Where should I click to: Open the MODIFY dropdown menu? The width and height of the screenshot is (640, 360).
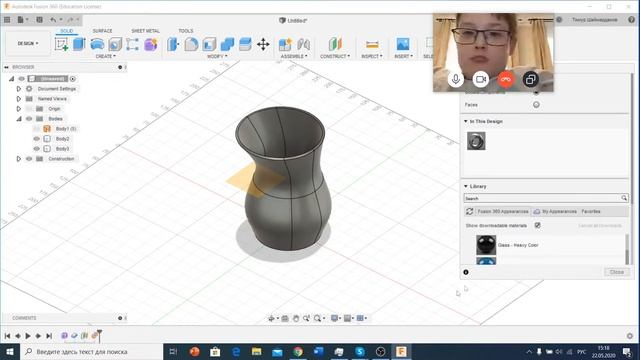pos(217,56)
